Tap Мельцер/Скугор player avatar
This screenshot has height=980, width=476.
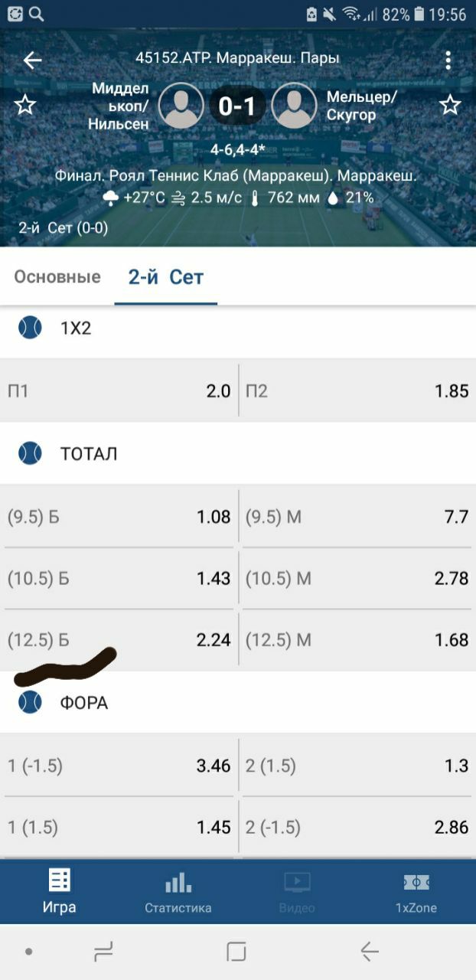294,106
